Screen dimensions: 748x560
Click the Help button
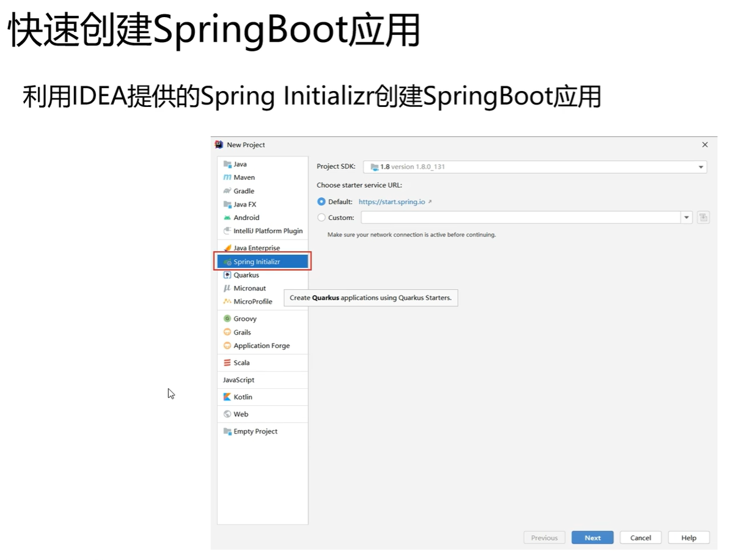689,537
